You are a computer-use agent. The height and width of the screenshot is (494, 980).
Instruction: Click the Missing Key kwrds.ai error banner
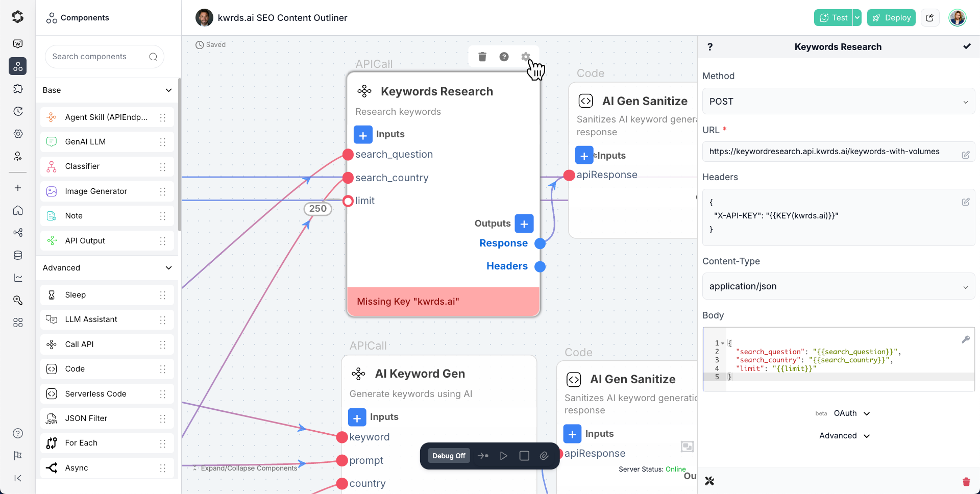pyautogui.click(x=443, y=302)
